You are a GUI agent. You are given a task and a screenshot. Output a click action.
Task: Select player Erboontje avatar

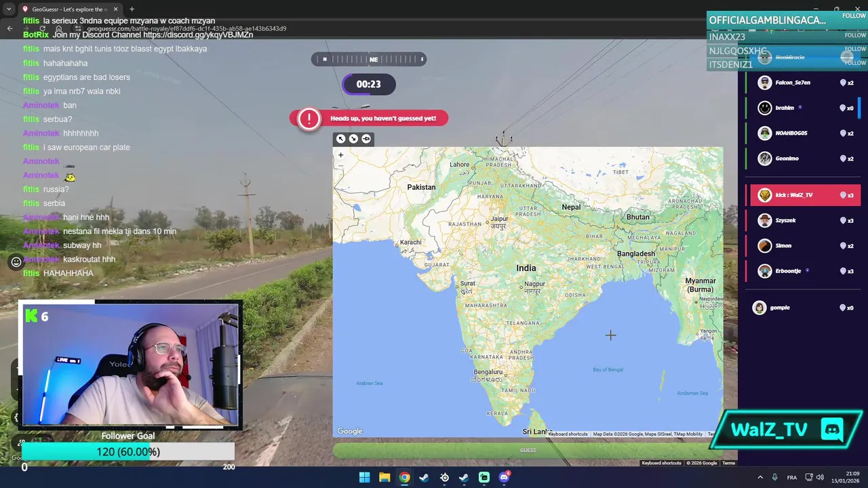(x=765, y=271)
